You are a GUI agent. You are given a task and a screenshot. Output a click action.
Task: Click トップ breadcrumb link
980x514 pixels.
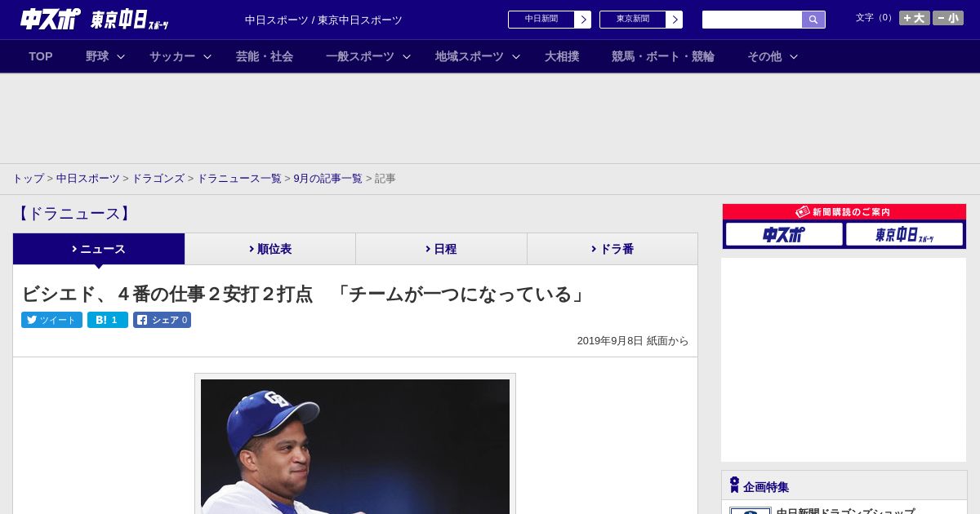[28, 179]
